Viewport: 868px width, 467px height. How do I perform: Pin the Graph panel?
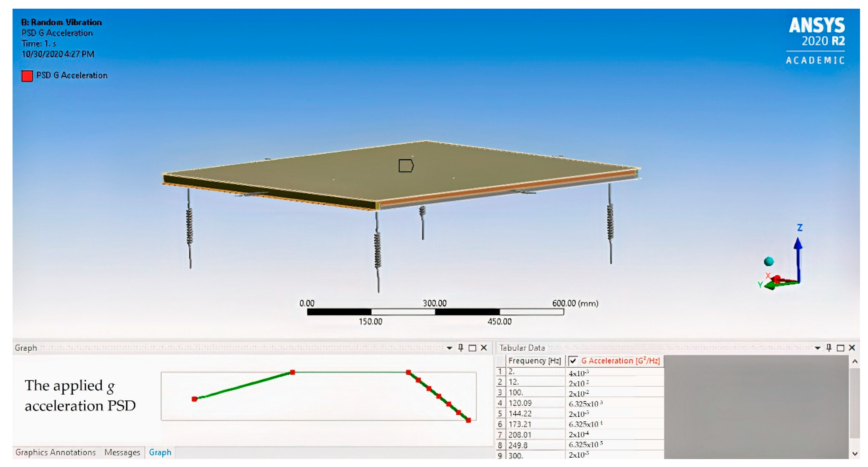click(461, 347)
